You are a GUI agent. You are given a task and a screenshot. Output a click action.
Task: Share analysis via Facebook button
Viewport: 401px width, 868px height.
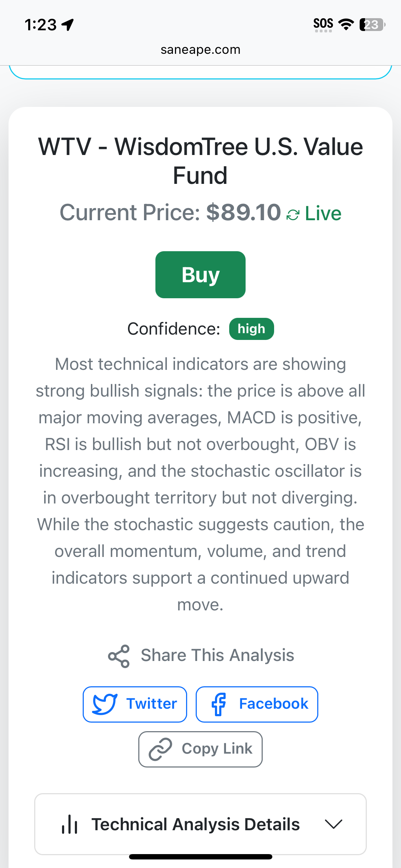coord(257,704)
